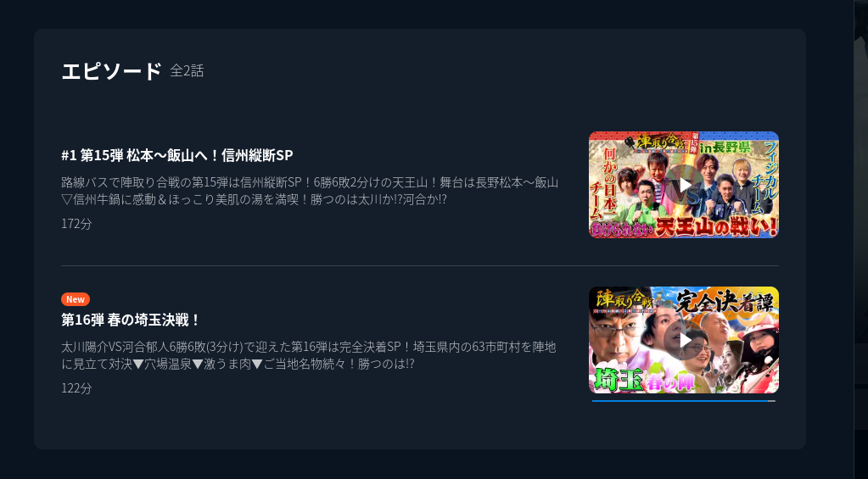This screenshot has height=479, width=868.
Task: Select the 埼玉 春の陣 caption on second thumbnail
Action: (x=643, y=381)
